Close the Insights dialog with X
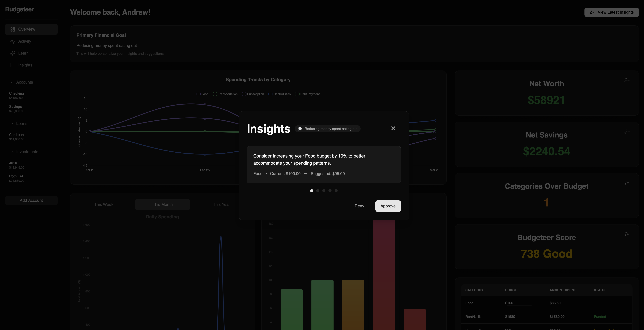644x330 pixels. click(x=393, y=128)
